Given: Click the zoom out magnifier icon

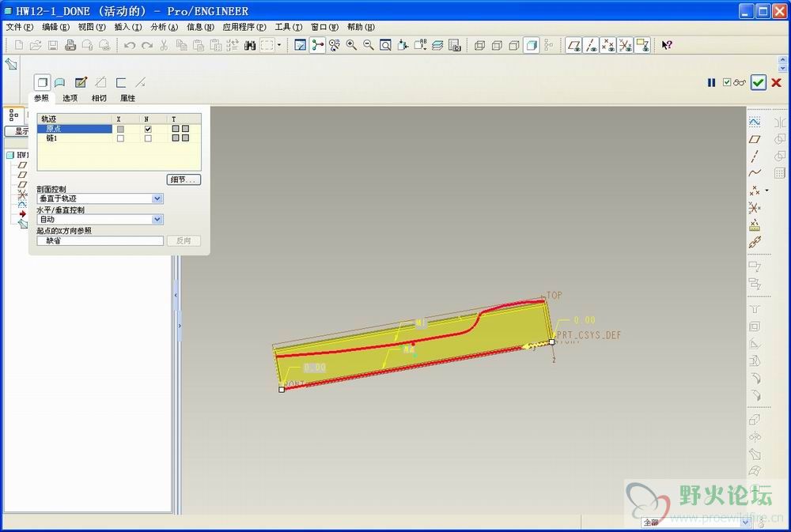Looking at the screenshot, I should 369,45.
